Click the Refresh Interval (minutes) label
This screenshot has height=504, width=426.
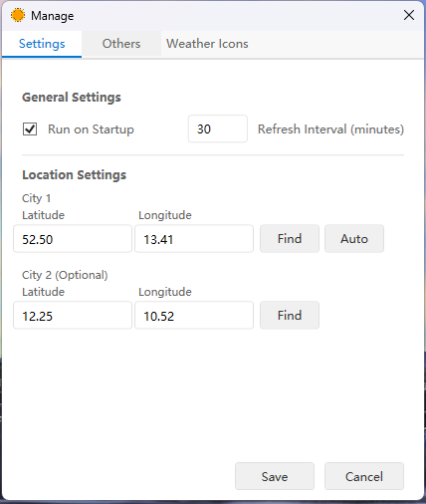point(330,129)
